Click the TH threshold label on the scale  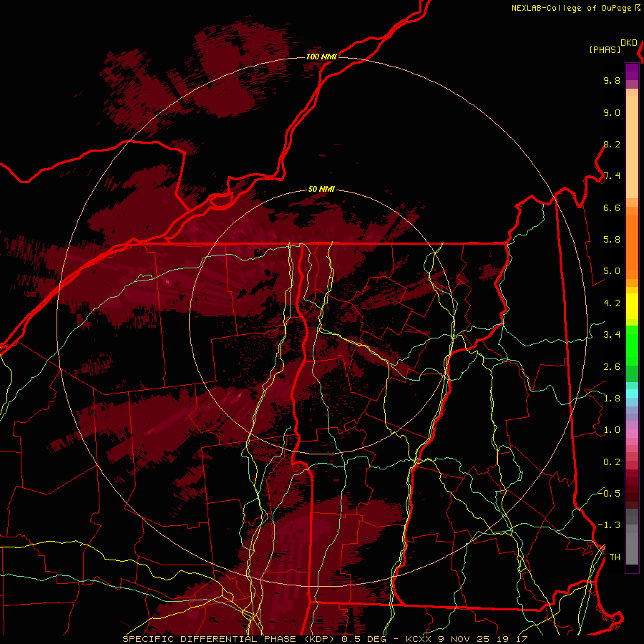[615, 557]
